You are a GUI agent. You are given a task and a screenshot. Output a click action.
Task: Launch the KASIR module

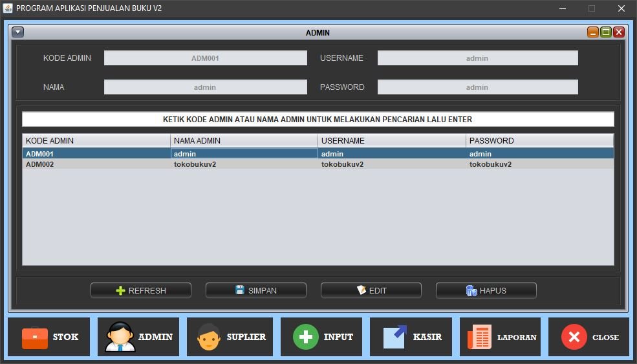point(411,337)
